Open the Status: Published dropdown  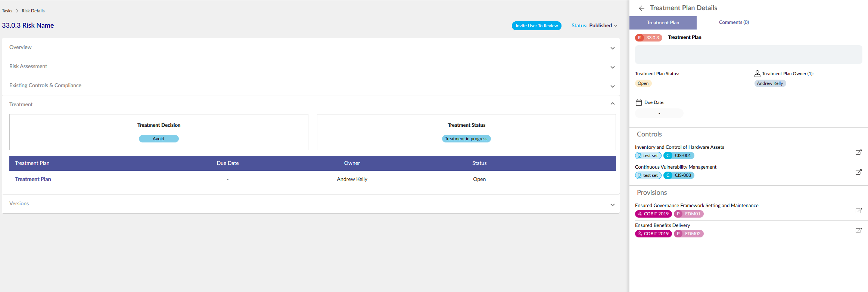pyautogui.click(x=594, y=25)
